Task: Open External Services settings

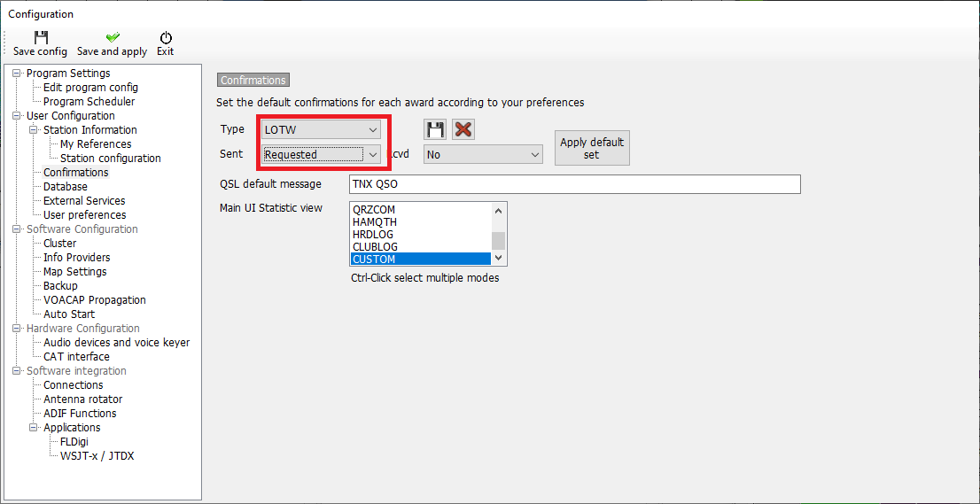Action: tap(84, 201)
